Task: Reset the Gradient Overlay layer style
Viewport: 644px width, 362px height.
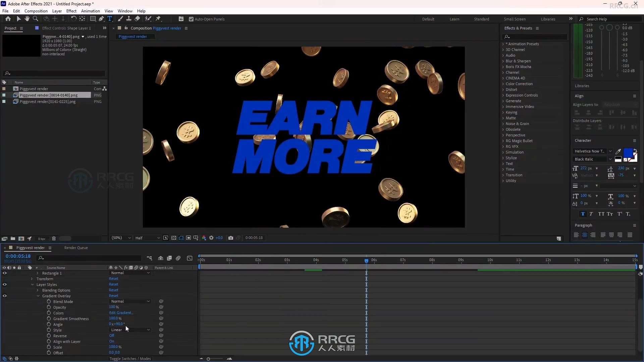Action: (x=114, y=296)
